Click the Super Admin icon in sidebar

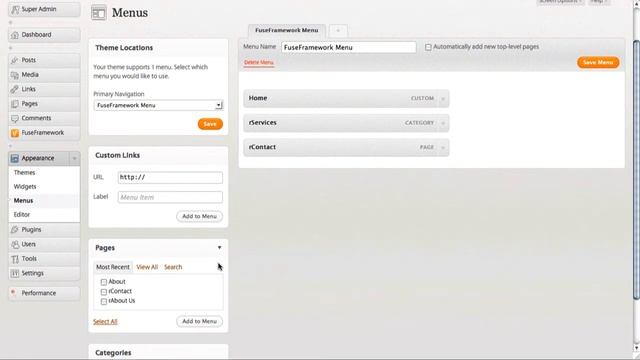point(15,9)
